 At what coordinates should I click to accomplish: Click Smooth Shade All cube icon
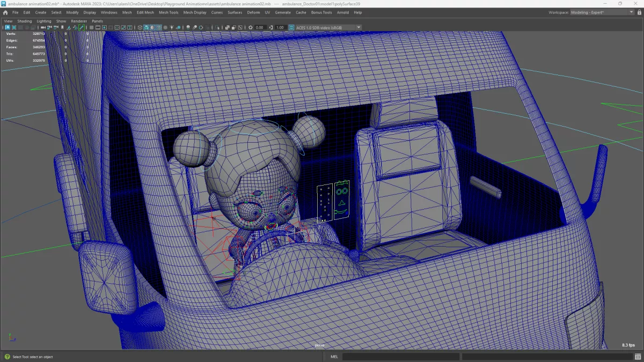click(147, 27)
